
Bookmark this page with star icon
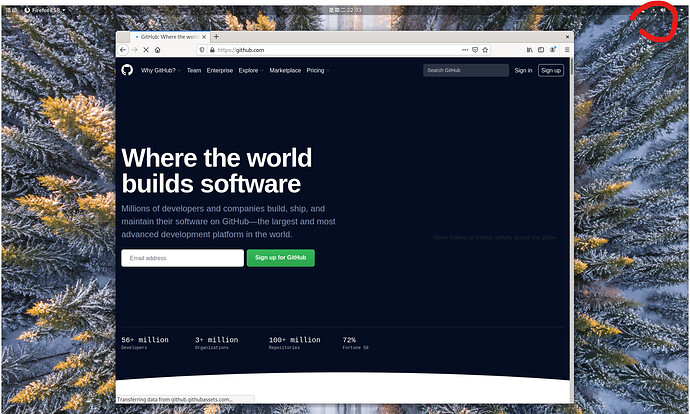485,50
